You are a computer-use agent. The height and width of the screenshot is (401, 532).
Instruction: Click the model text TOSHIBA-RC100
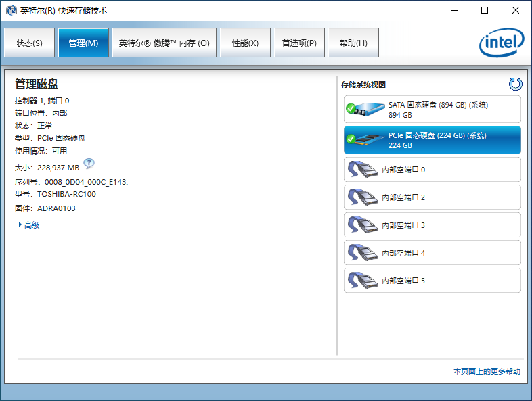click(66, 194)
